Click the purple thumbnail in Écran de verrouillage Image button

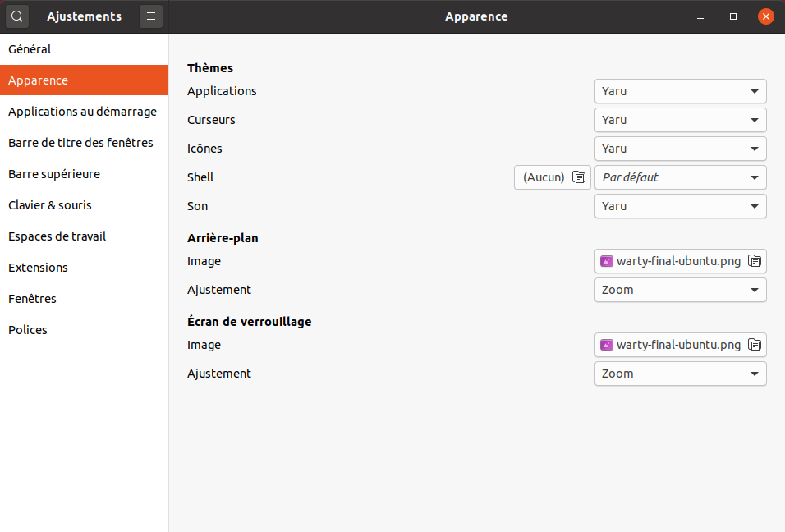click(x=606, y=345)
